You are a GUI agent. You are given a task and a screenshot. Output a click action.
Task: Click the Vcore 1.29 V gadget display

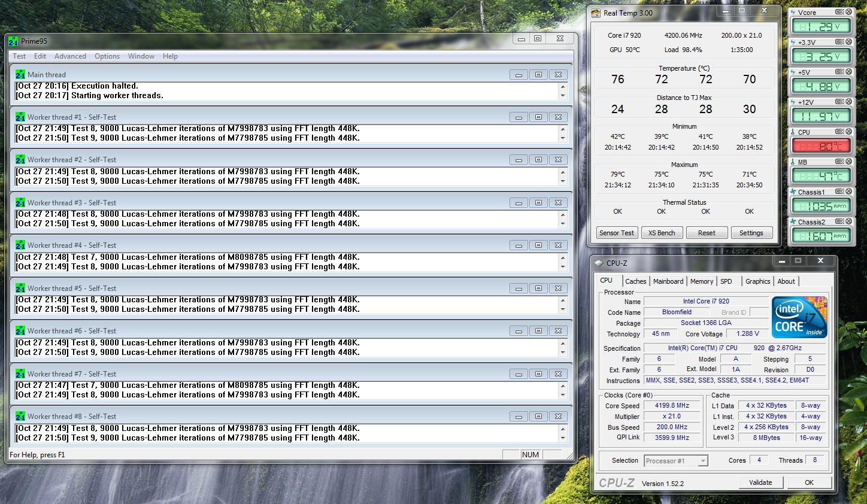[820, 26]
